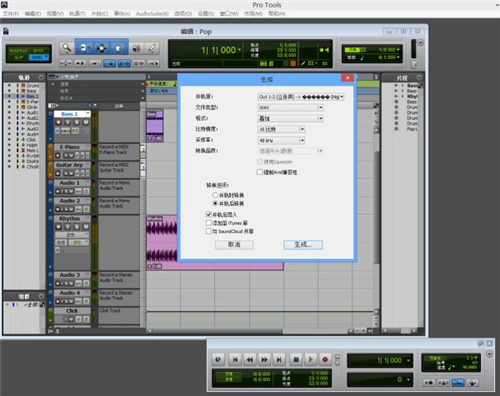Open the 48 kHz sample rate dropdown
Image resolution: width=500 pixels, height=396 pixels.
281,140
